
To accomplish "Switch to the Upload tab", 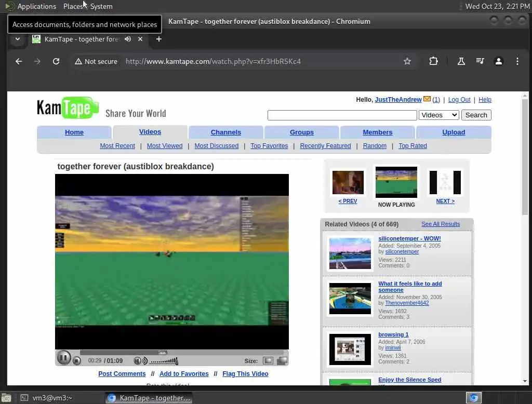I will [453, 132].
